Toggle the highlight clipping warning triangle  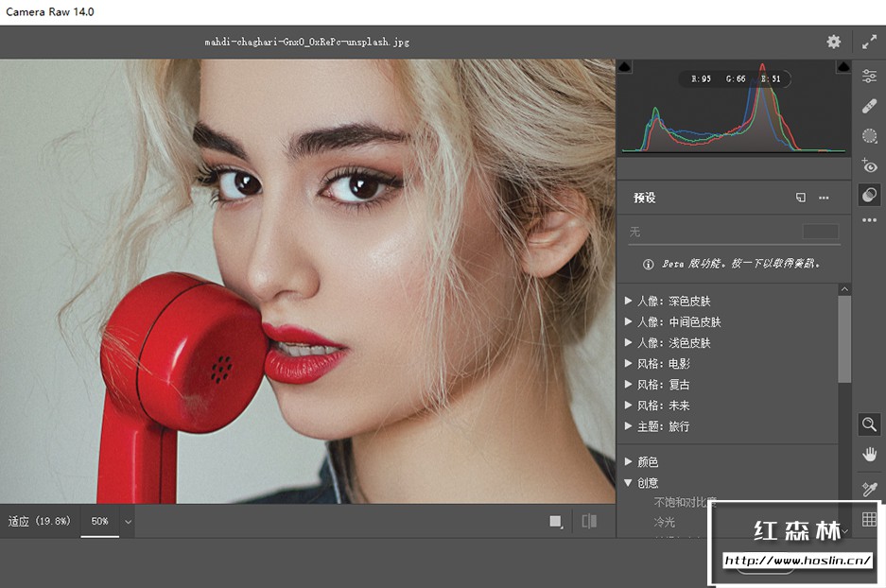[842, 66]
